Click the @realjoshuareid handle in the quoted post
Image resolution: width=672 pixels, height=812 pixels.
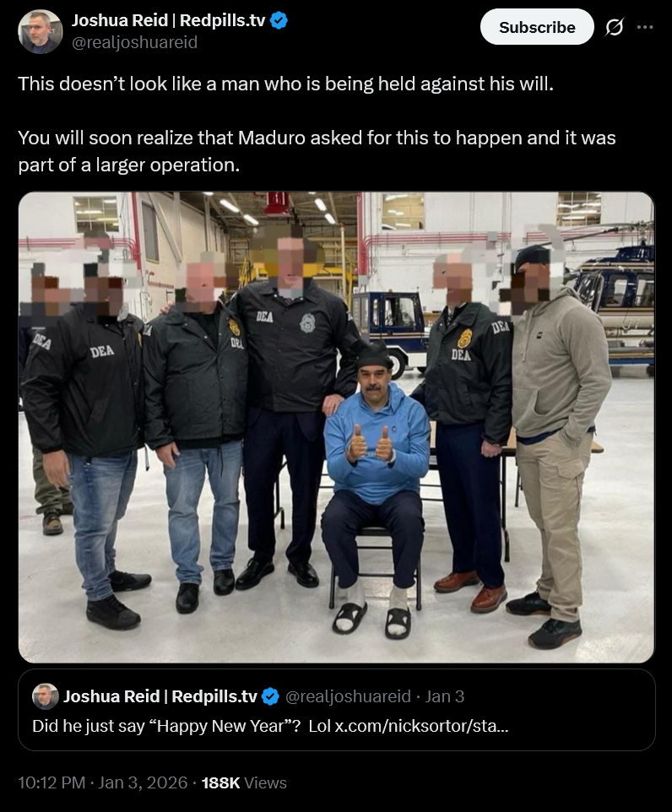pyautogui.click(x=348, y=696)
